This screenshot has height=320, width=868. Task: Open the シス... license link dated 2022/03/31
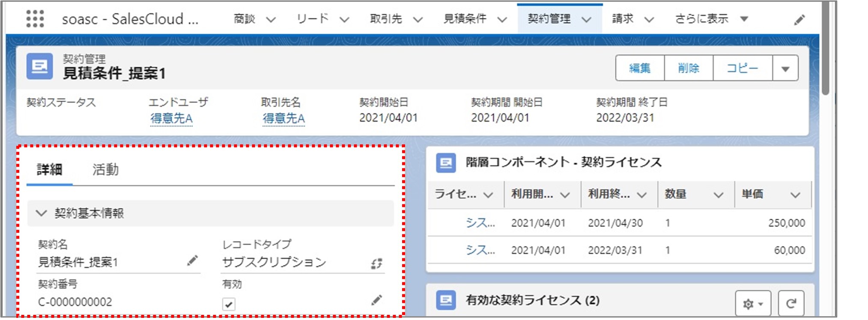pyautogui.click(x=480, y=250)
